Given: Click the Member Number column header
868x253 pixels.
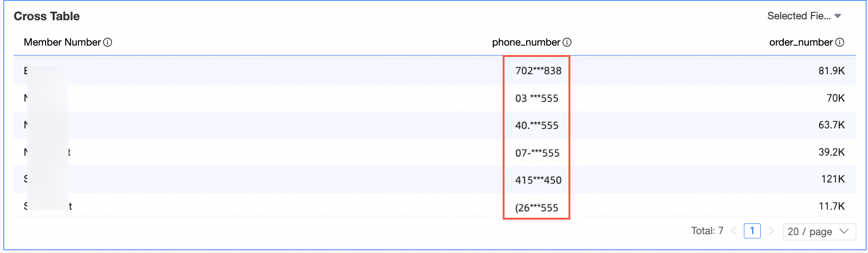Looking at the screenshot, I should (x=63, y=42).
